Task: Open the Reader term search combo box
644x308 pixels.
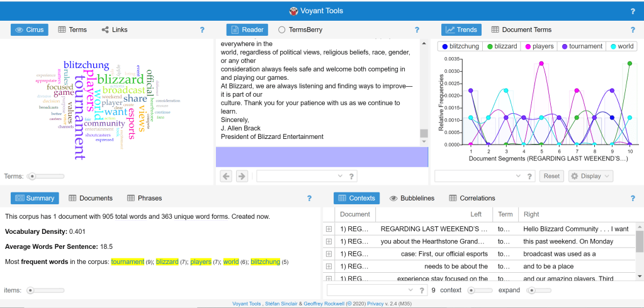Action: click(x=300, y=176)
